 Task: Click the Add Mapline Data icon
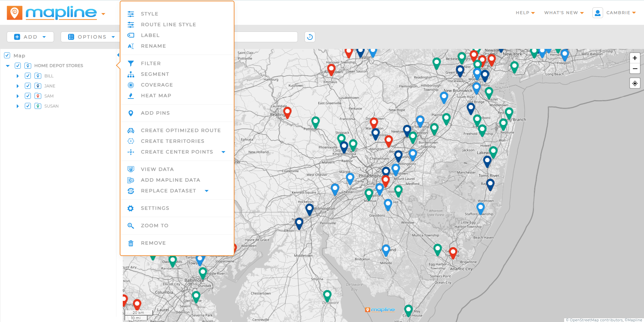click(131, 180)
